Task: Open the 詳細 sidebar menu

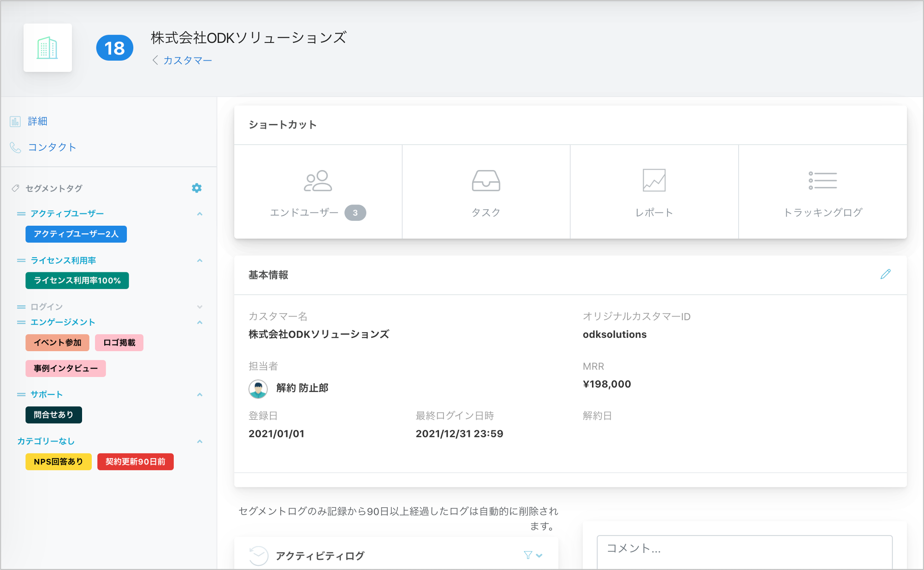Action: point(37,121)
